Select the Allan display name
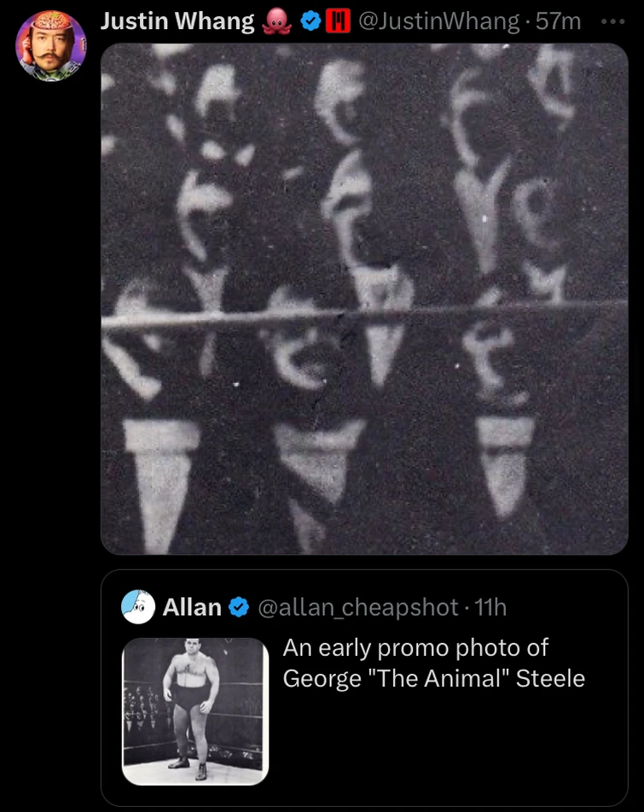This screenshot has width=644, height=812. coord(192,607)
